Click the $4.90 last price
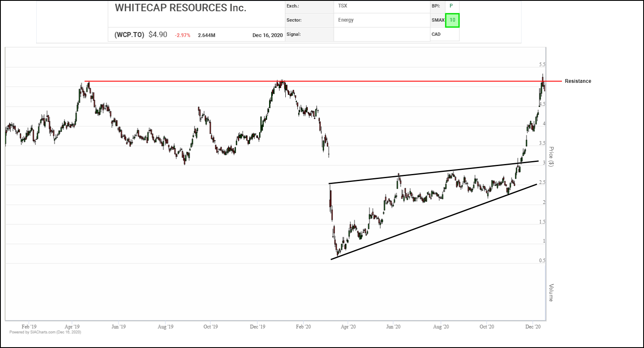Screen dimensions: 644x348 pos(158,35)
